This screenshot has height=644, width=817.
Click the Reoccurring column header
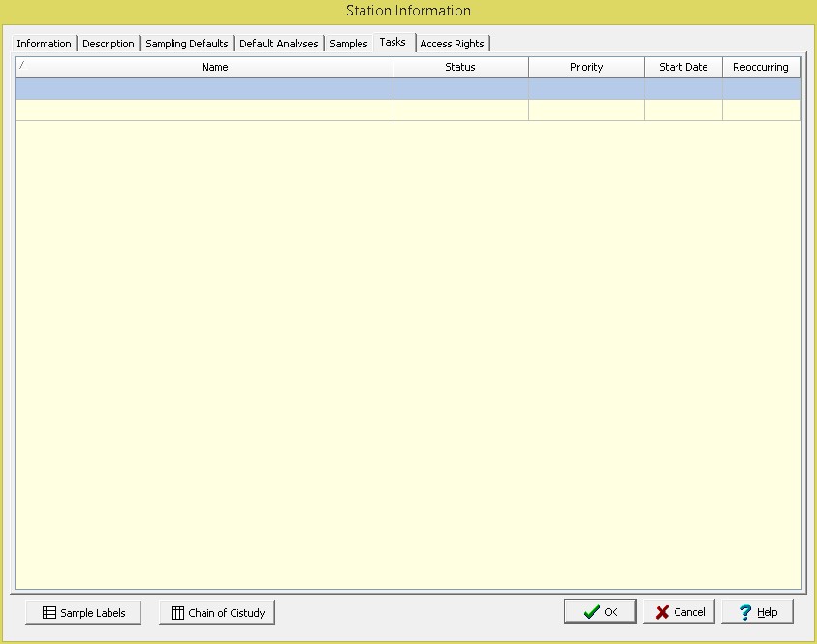761,68
